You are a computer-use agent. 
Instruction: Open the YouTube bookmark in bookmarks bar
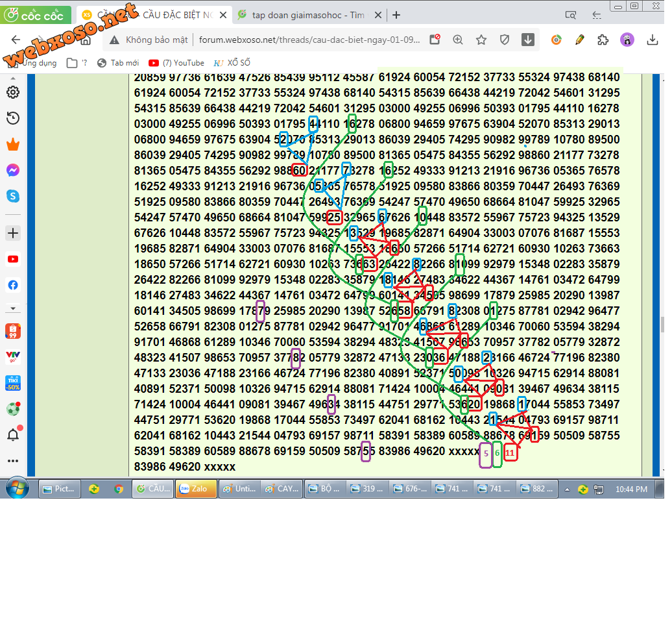176,63
